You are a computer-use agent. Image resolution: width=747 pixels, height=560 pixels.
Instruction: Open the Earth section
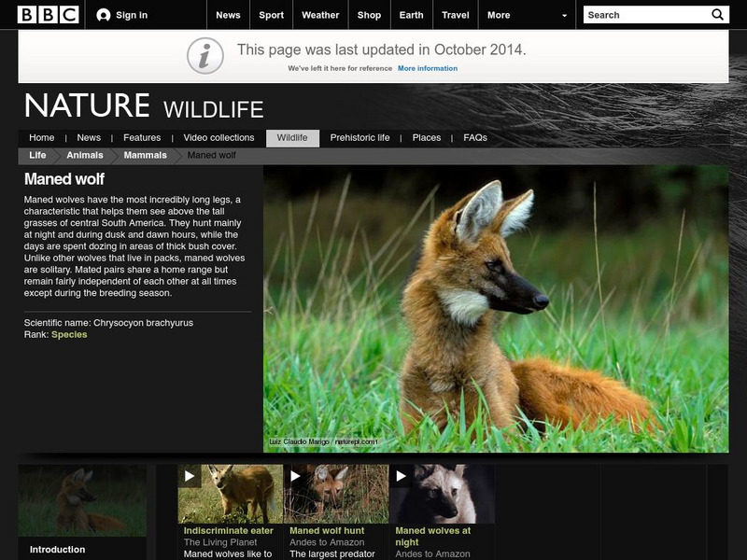(x=411, y=15)
